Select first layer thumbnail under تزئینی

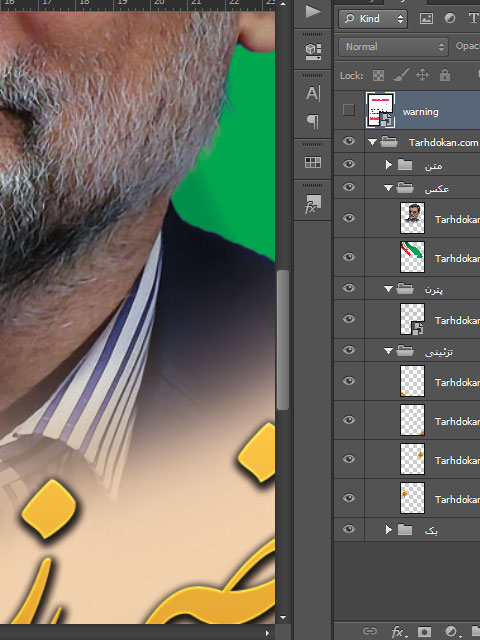[x=412, y=381]
